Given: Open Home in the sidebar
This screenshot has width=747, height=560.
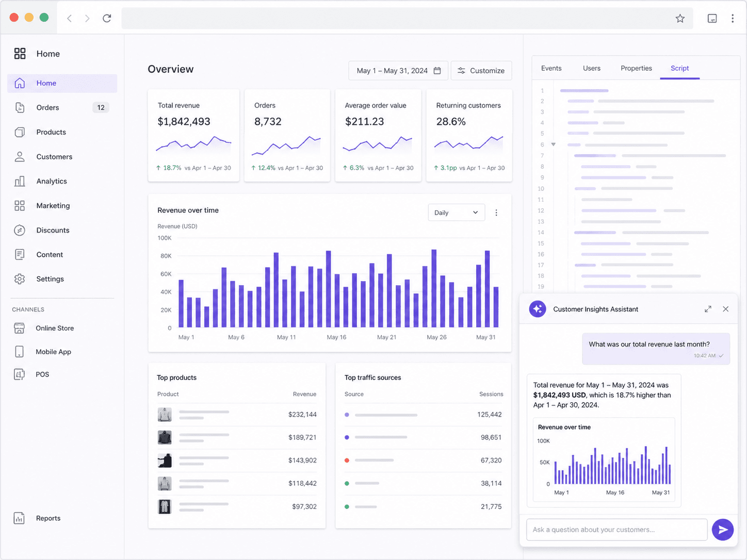Looking at the screenshot, I should [62, 83].
